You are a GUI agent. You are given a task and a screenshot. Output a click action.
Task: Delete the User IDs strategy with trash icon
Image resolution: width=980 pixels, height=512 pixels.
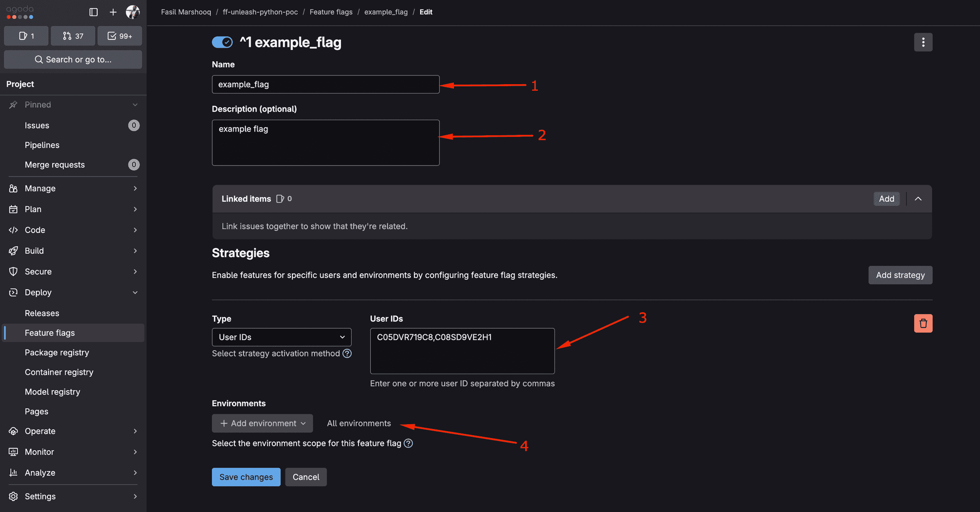coord(923,323)
